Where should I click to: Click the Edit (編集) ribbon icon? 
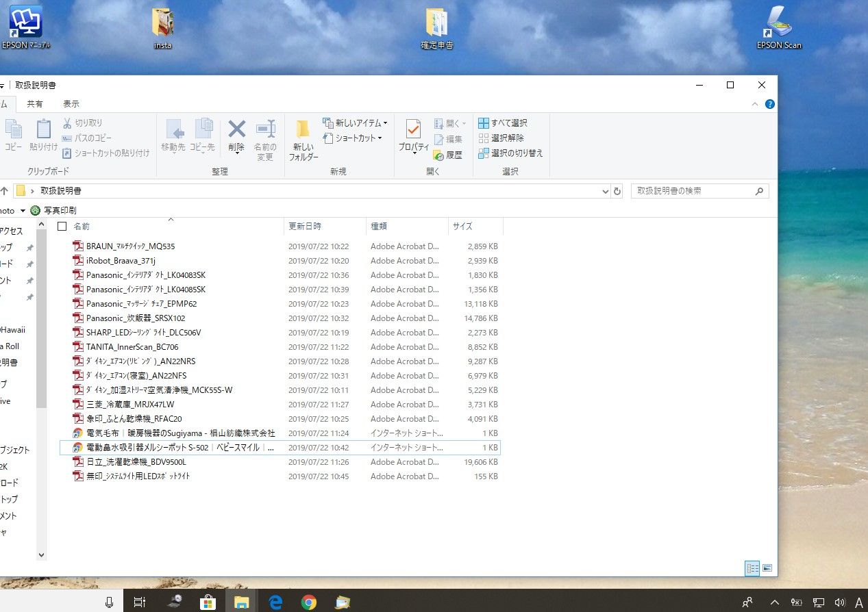tap(448, 140)
